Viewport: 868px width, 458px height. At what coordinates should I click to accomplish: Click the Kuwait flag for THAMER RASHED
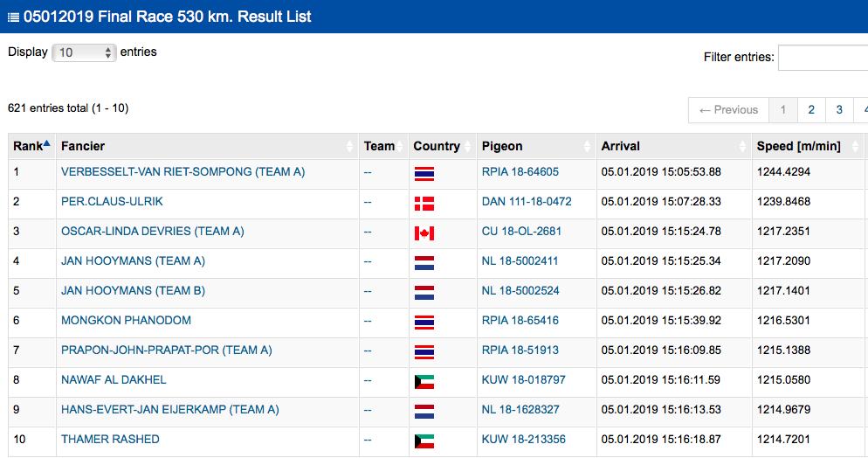(424, 441)
